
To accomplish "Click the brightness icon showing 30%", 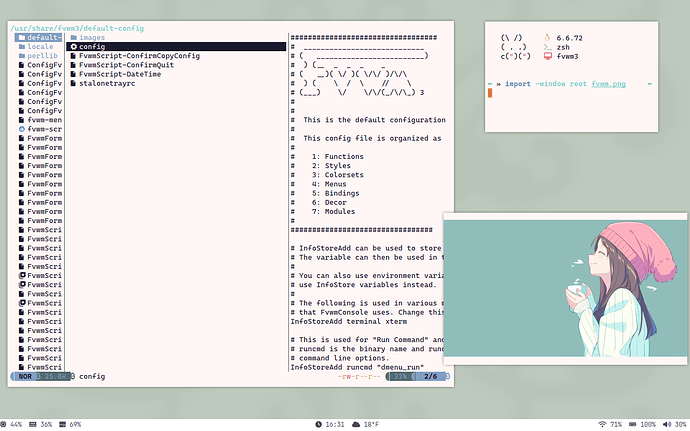I will click(668, 424).
